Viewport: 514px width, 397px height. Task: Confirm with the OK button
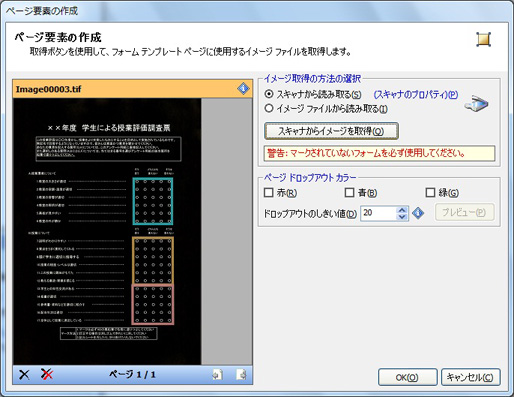point(407,377)
